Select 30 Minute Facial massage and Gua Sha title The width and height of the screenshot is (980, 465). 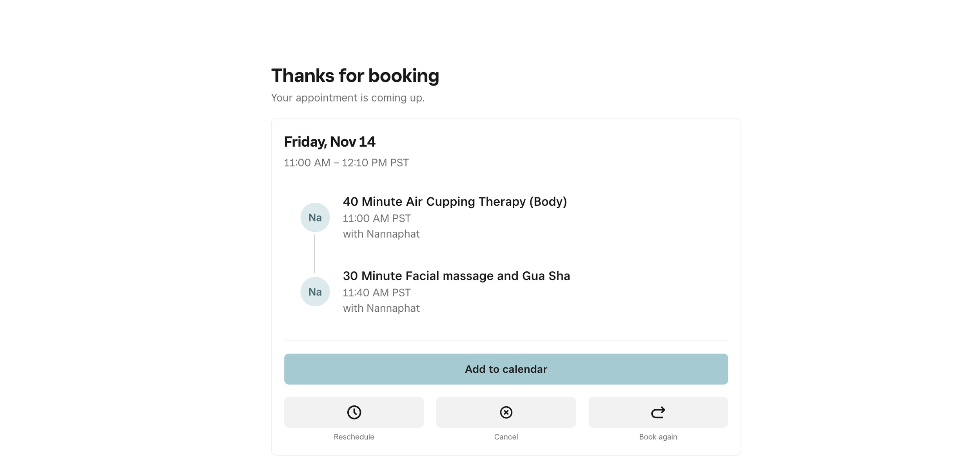click(456, 276)
